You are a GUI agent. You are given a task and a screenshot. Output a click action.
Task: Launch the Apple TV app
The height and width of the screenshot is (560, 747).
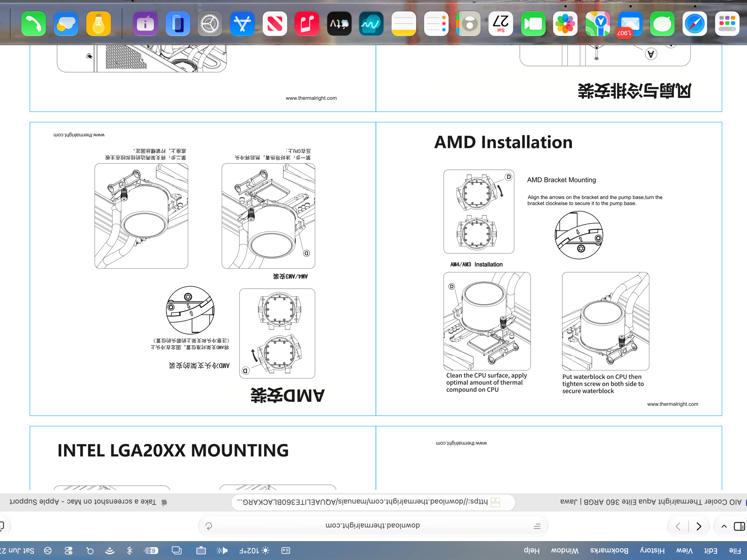pos(339,24)
